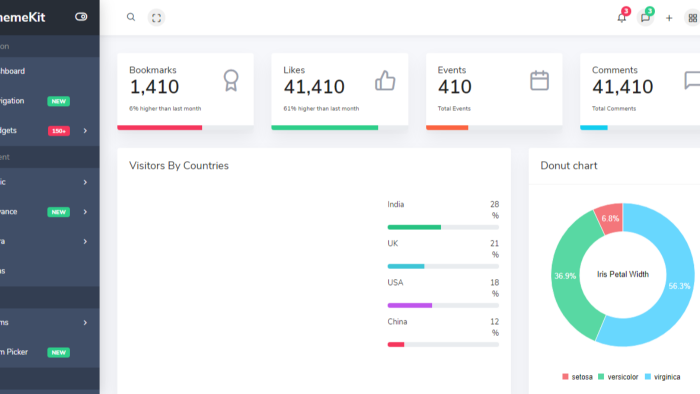This screenshot has height=394, width=700.
Task: Click the USA visitors purple bar
Action: pyautogui.click(x=410, y=305)
